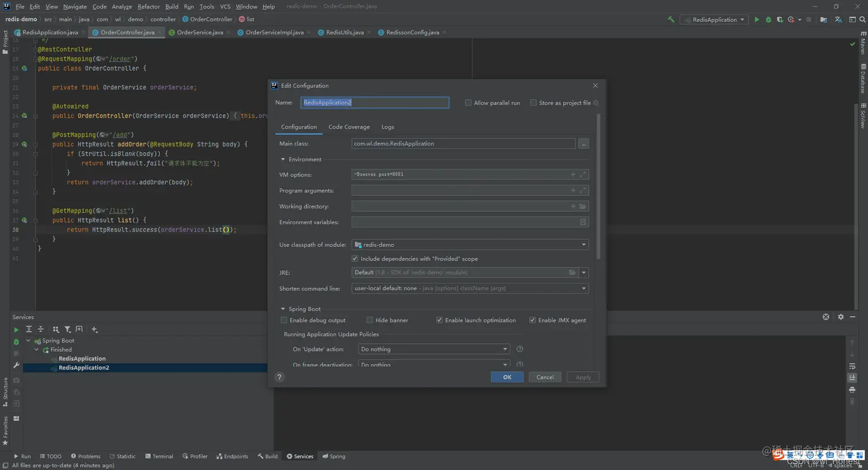The image size is (868, 470).
Task: Open the Problems tool window button
Action: coord(85,456)
